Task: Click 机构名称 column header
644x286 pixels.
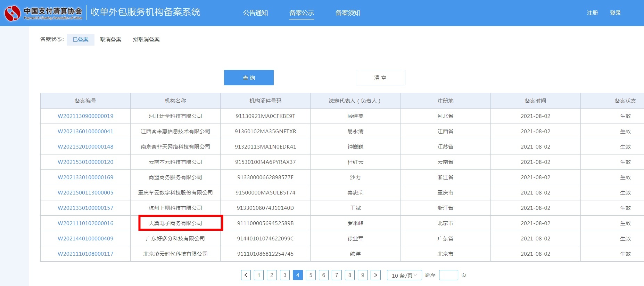Action: point(175,101)
